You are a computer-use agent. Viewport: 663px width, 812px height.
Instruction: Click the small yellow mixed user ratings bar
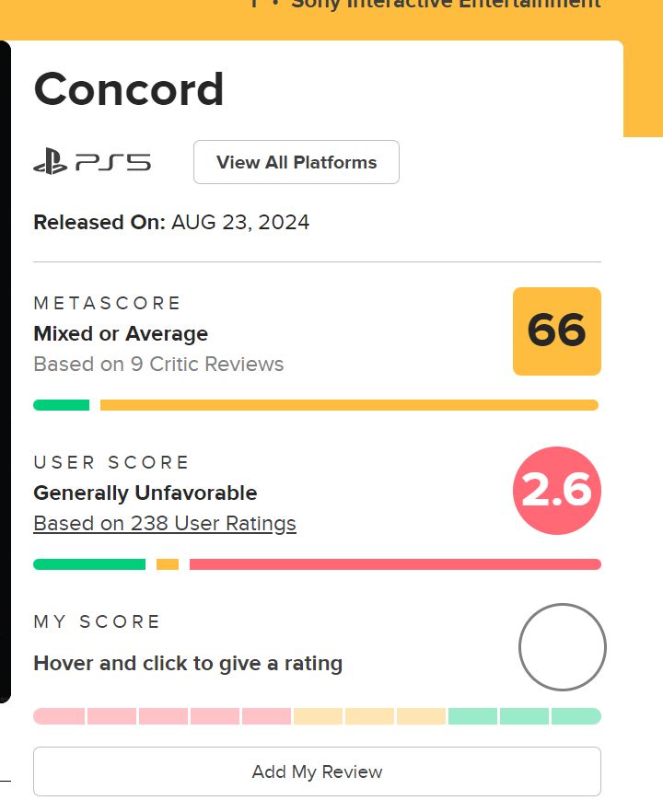click(x=168, y=564)
